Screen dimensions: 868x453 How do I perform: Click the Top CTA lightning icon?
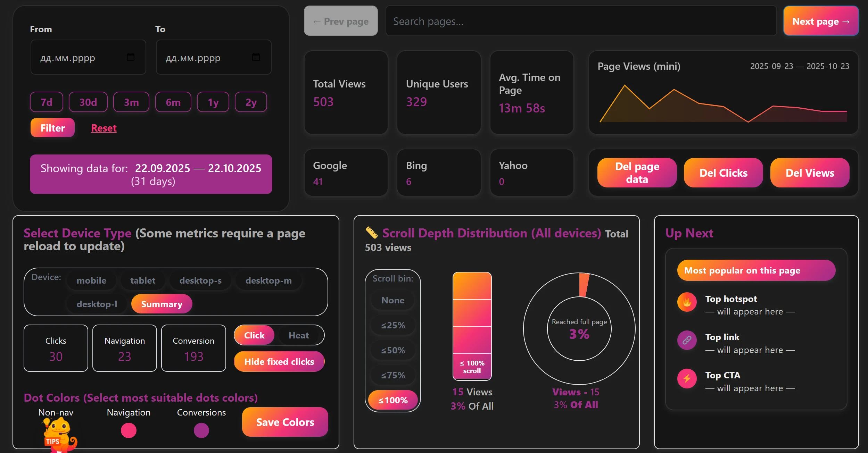pos(687,378)
